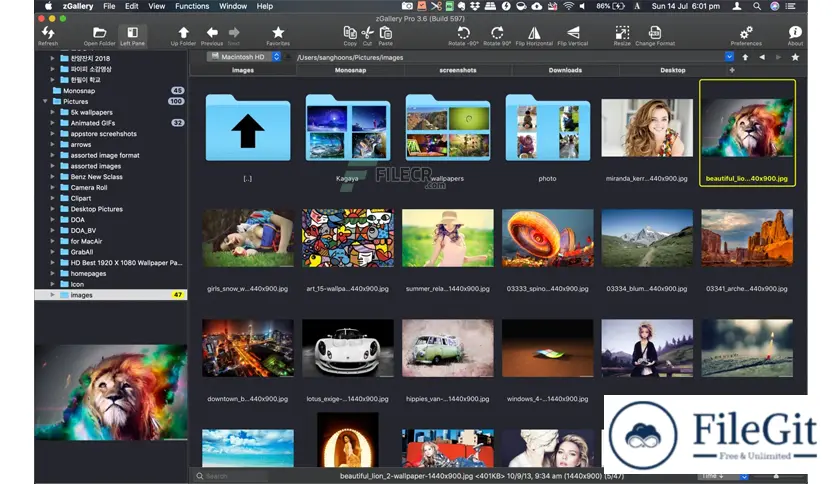Switch to the Images tab
This screenshot has height=484, width=836.
click(243, 70)
